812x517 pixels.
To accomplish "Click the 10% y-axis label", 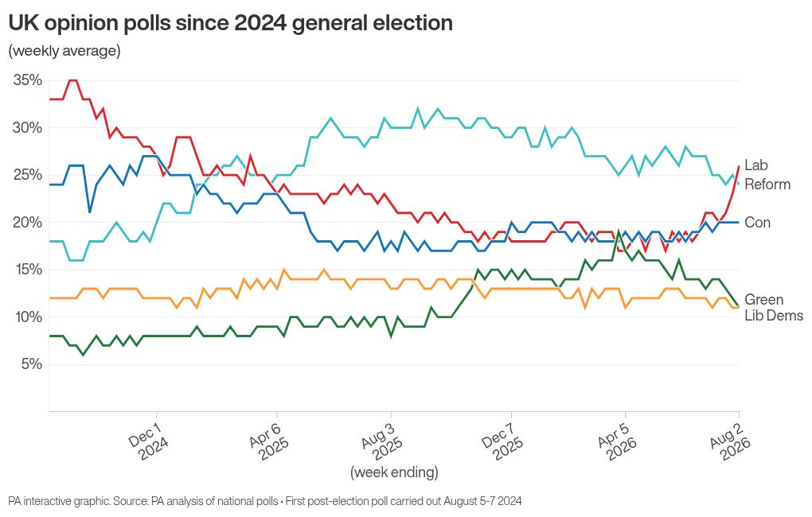I will 28,317.
